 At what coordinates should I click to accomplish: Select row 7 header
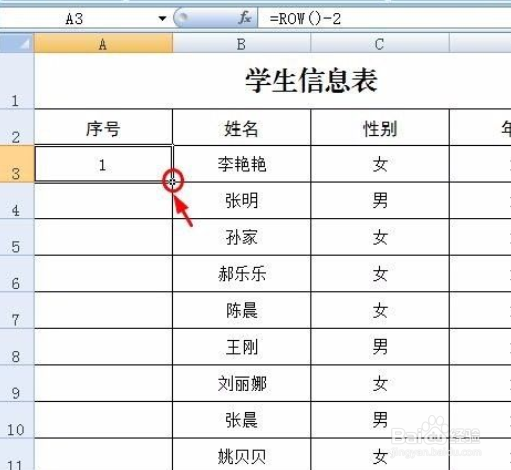pos(17,310)
